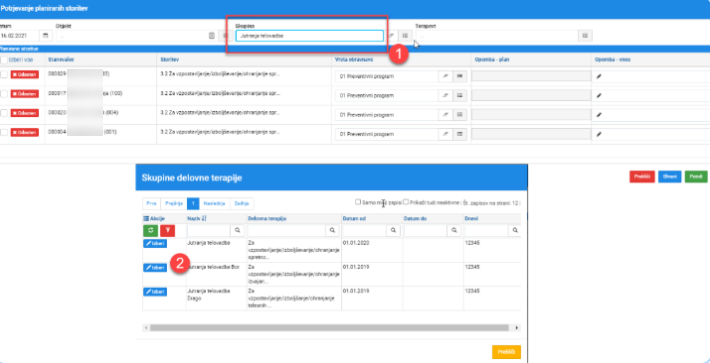This screenshot has height=363, width=710.
Task: Click the dialog scrollbar right arrow
Action: 517,327
